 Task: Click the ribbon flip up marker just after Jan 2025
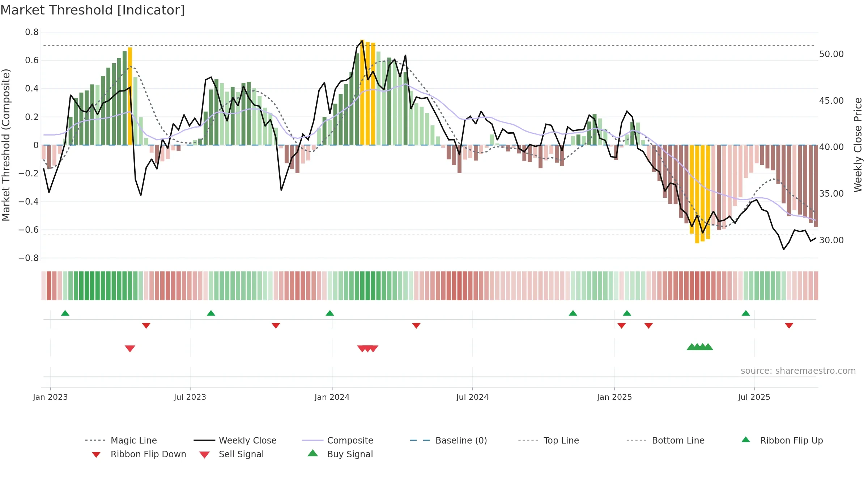(627, 313)
